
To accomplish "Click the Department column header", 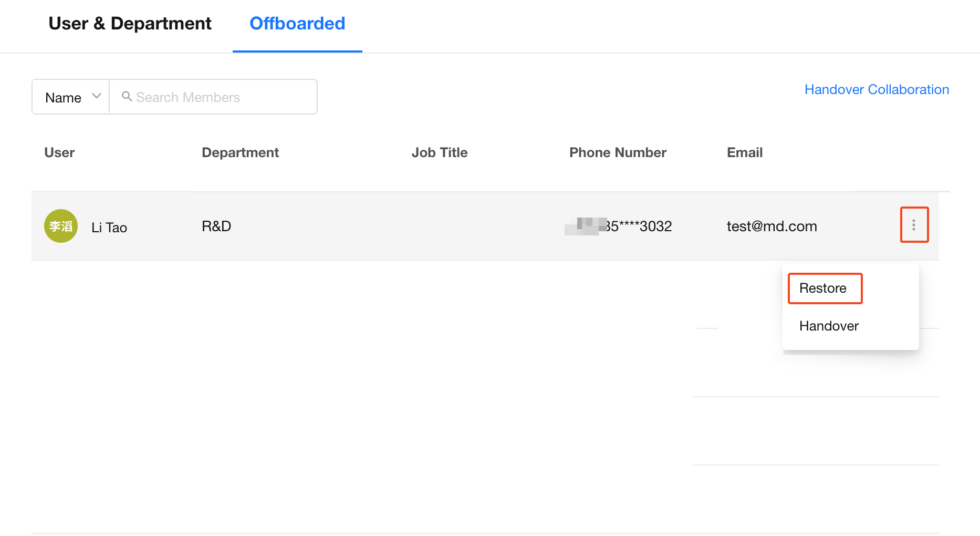I will [x=240, y=152].
